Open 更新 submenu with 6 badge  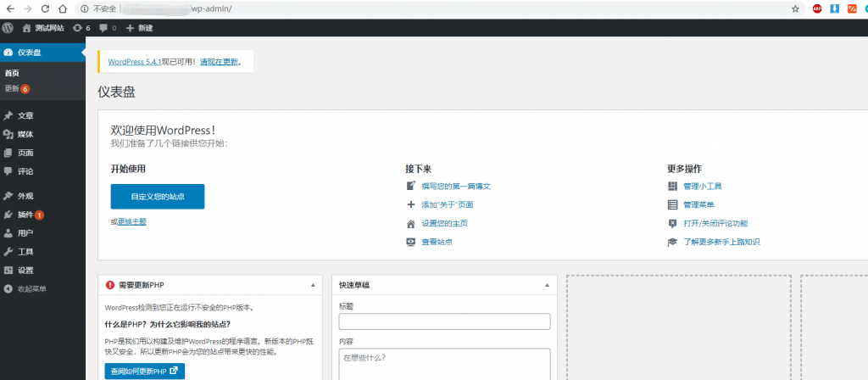[17, 88]
